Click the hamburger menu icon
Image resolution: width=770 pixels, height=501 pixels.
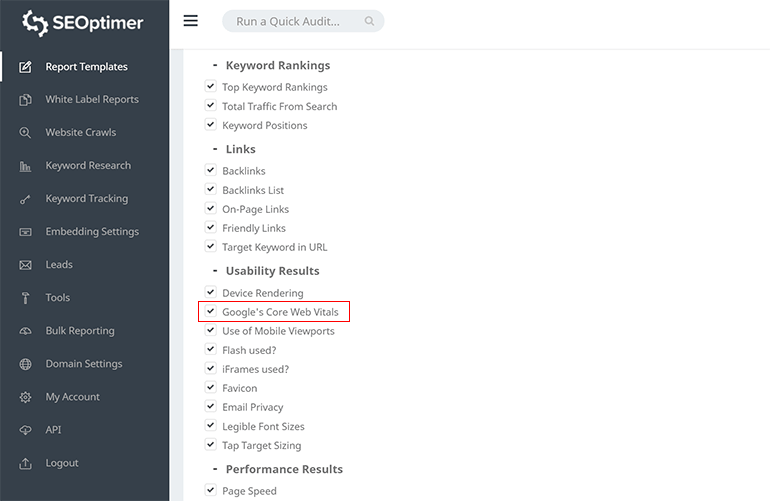tap(190, 21)
